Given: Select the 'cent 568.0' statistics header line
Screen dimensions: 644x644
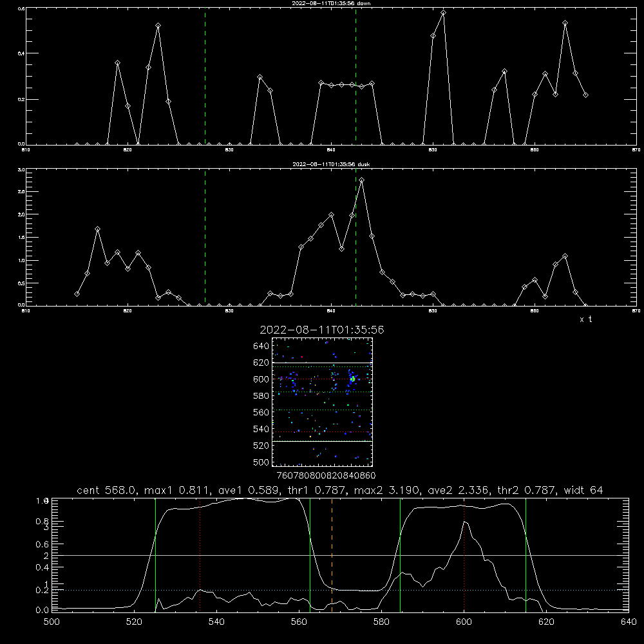Looking at the screenshot, I should tap(339, 490).
